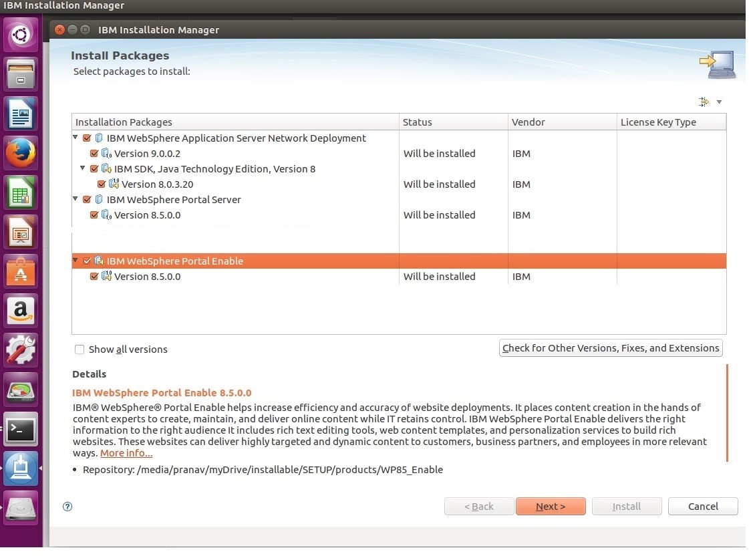Uncheck Version 8.0.3.20 checkbox

pyautogui.click(x=102, y=184)
